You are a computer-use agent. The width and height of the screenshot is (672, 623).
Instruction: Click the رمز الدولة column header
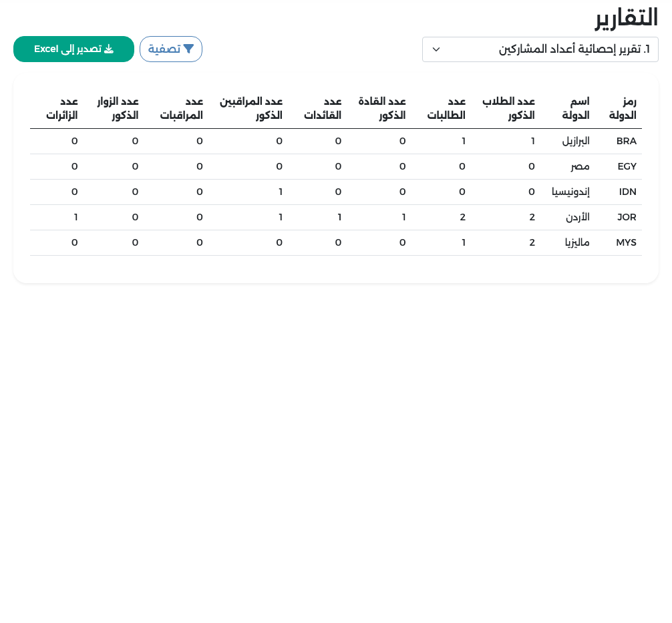(623, 108)
